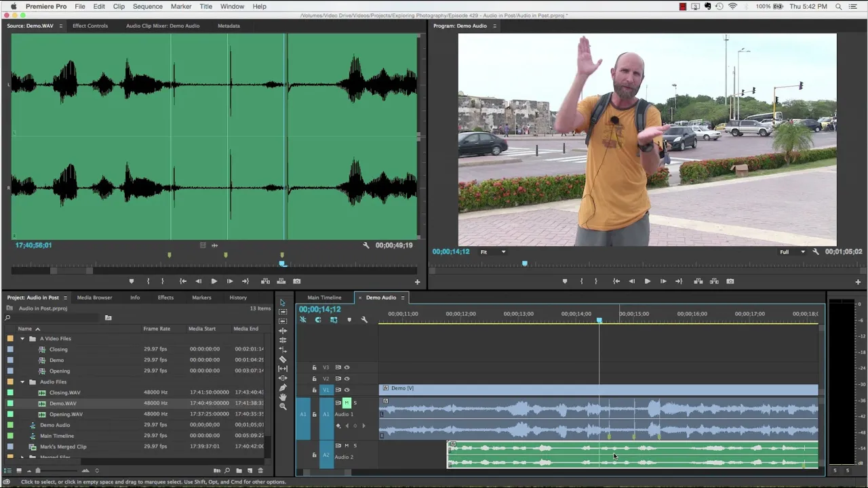
Task: Select the Selection tool arrow
Action: tap(282, 302)
